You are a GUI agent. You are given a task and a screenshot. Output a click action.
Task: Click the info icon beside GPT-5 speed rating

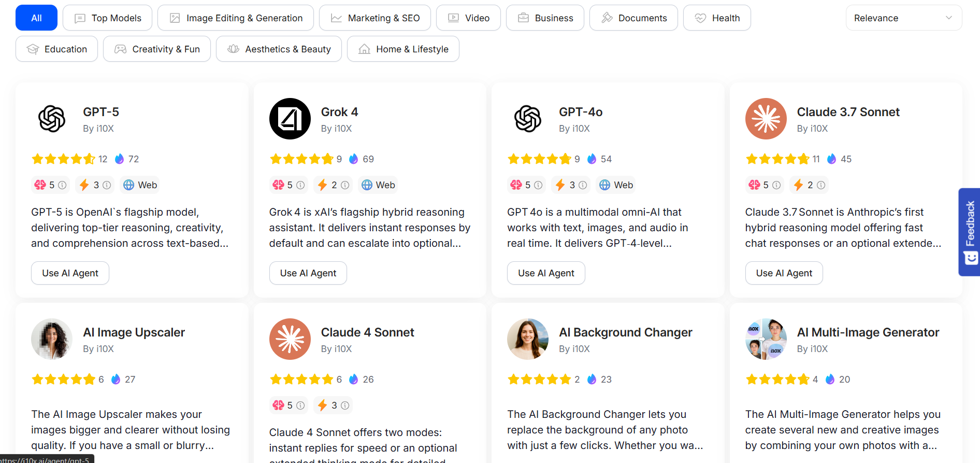point(107,185)
